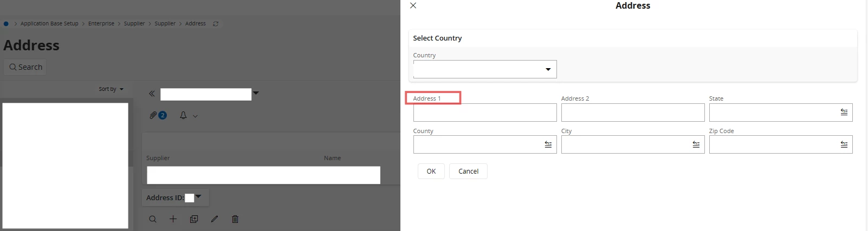Open the Country dropdown
This screenshot has height=231, width=868.
(548, 69)
